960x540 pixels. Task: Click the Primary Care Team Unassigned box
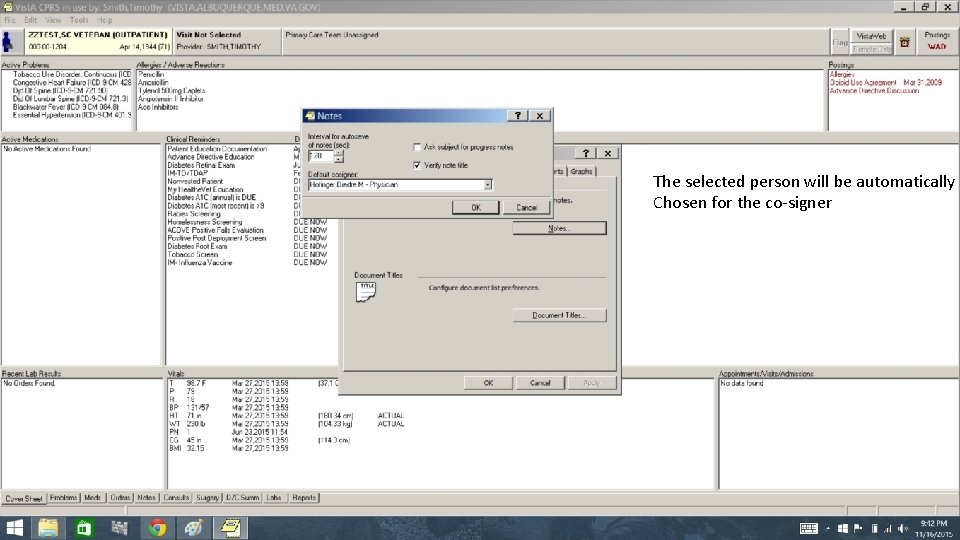[555, 41]
